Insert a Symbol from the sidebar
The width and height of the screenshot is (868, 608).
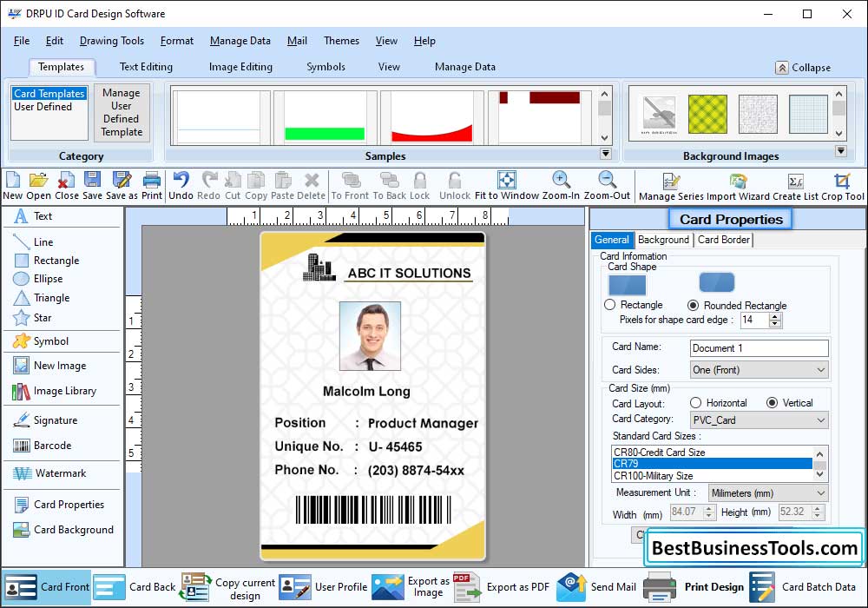pos(41,341)
